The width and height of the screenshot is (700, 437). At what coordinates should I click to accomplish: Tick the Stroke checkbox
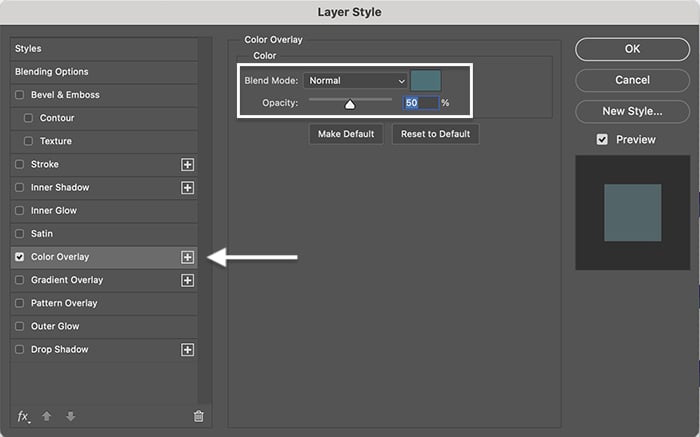(20, 164)
